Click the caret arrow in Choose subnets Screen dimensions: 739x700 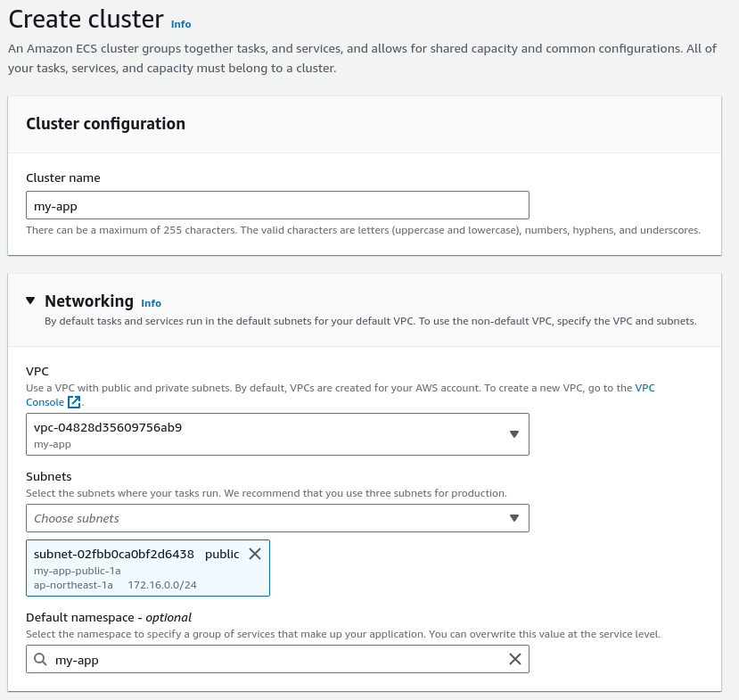pos(514,518)
